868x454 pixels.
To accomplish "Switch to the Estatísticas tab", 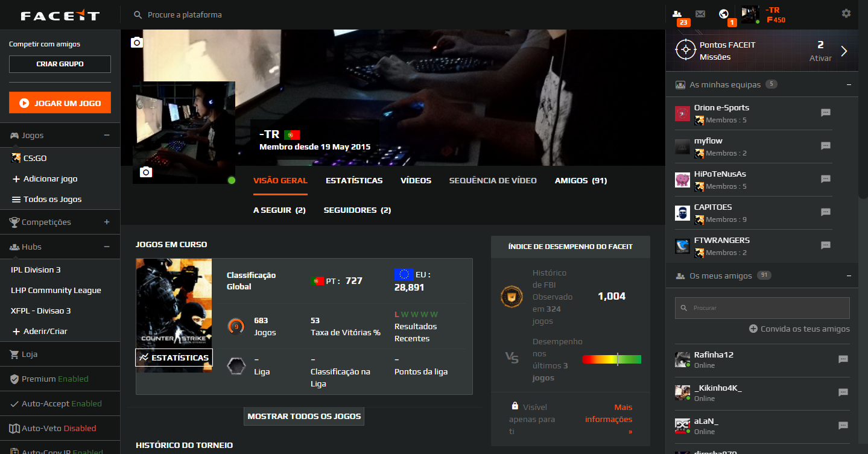I will (354, 181).
